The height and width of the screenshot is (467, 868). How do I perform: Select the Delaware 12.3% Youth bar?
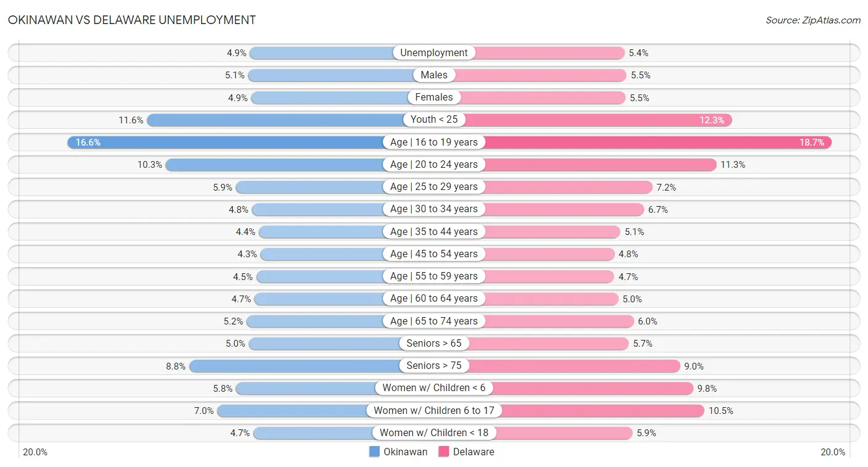click(597, 120)
